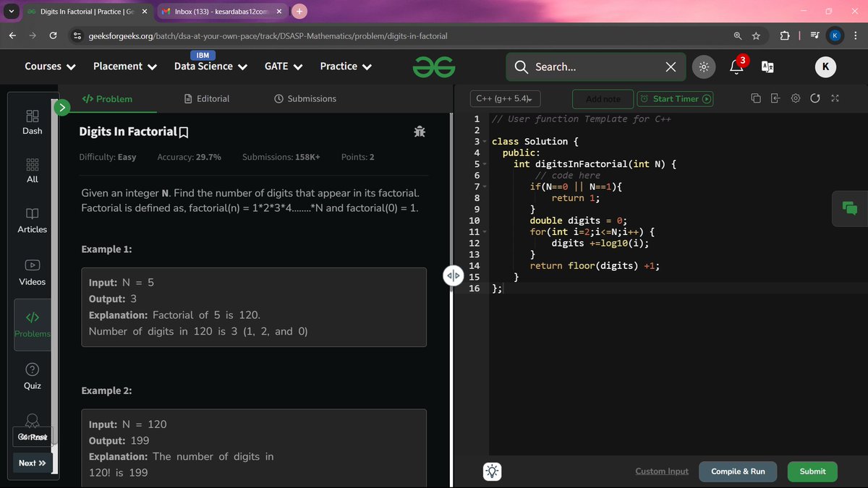Image resolution: width=868 pixels, height=488 pixels.
Task: Select Problems in the sidebar
Action: 33,325
